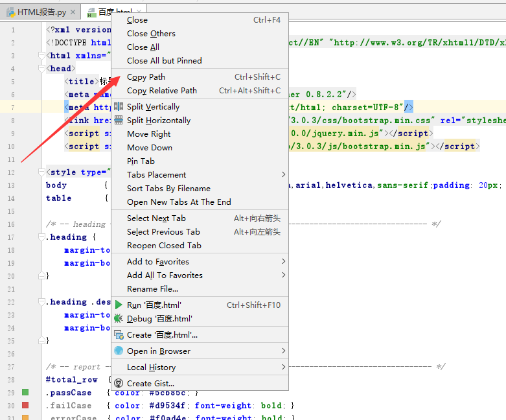The height and width of the screenshot is (420, 506).
Task: Select Close All but Pinned
Action: click(x=200, y=61)
